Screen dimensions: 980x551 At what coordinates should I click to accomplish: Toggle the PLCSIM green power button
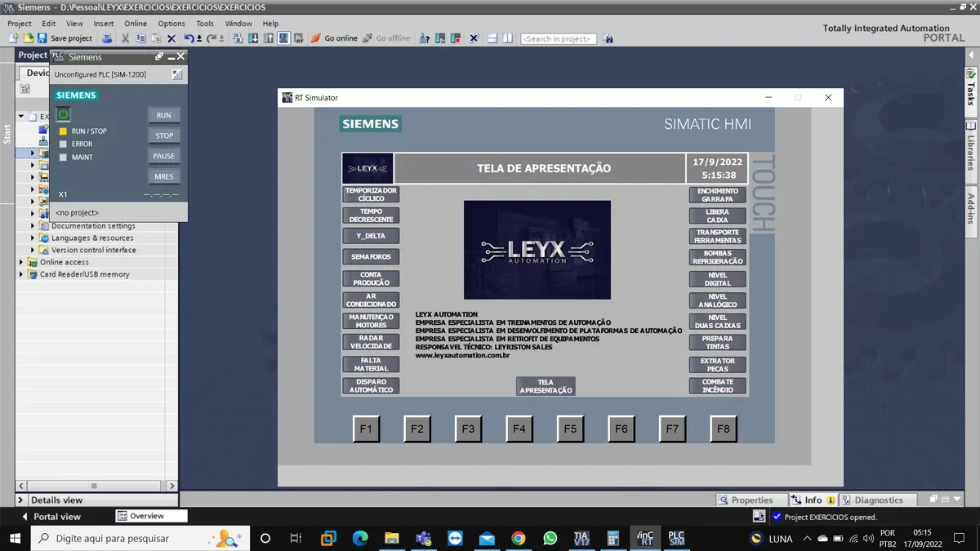pos(64,114)
